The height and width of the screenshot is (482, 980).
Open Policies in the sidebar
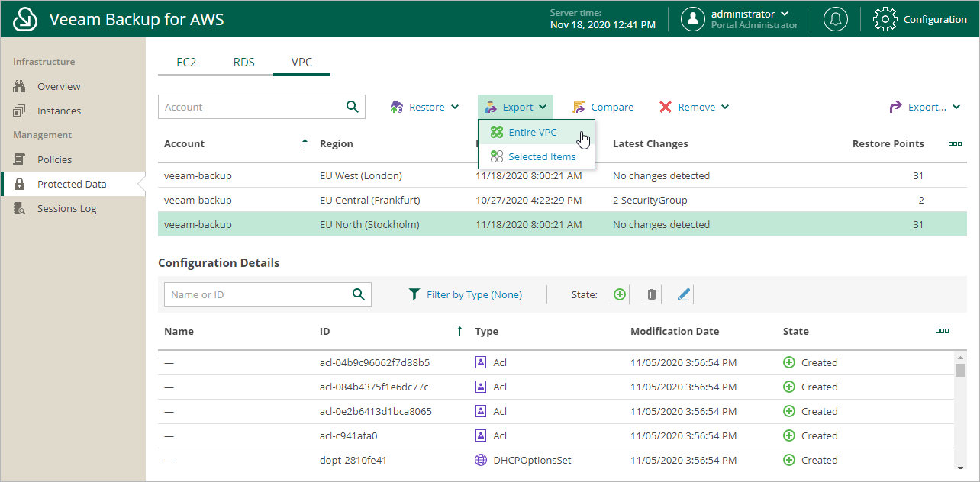(x=54, y=159)
